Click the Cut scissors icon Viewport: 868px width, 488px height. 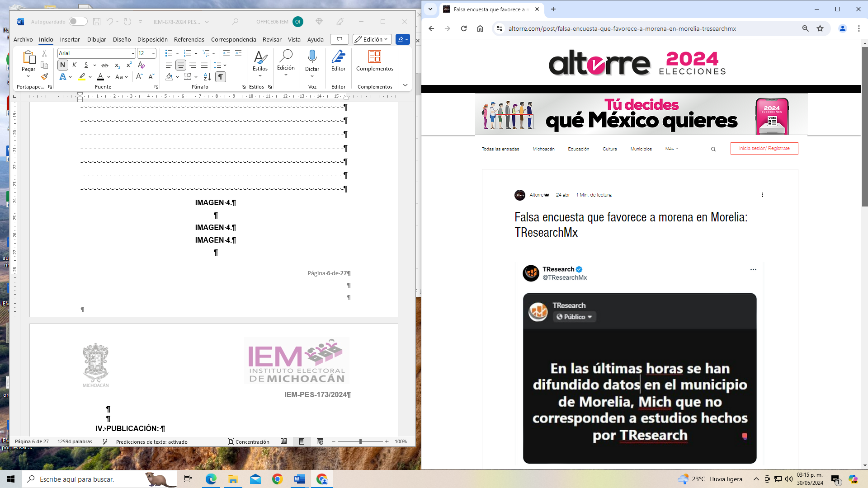coord(44,53)
